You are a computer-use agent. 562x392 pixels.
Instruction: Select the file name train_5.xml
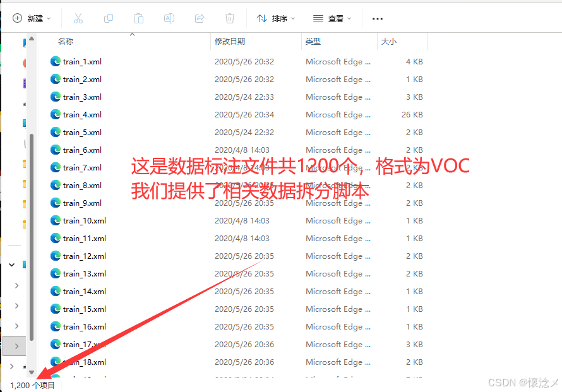click(x=82, y=132)
